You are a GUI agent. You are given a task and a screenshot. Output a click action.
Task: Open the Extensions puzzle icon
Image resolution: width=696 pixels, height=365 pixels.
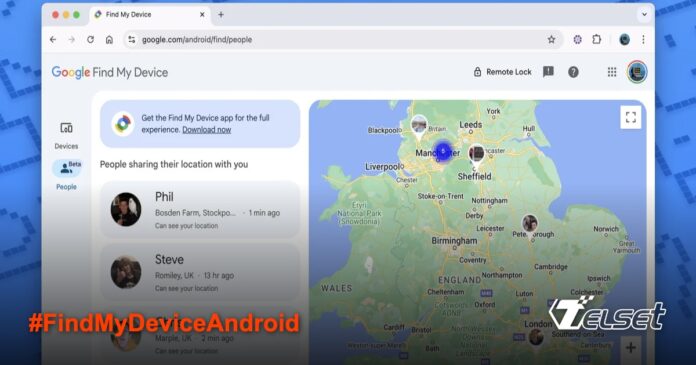[x=597, y=40]
